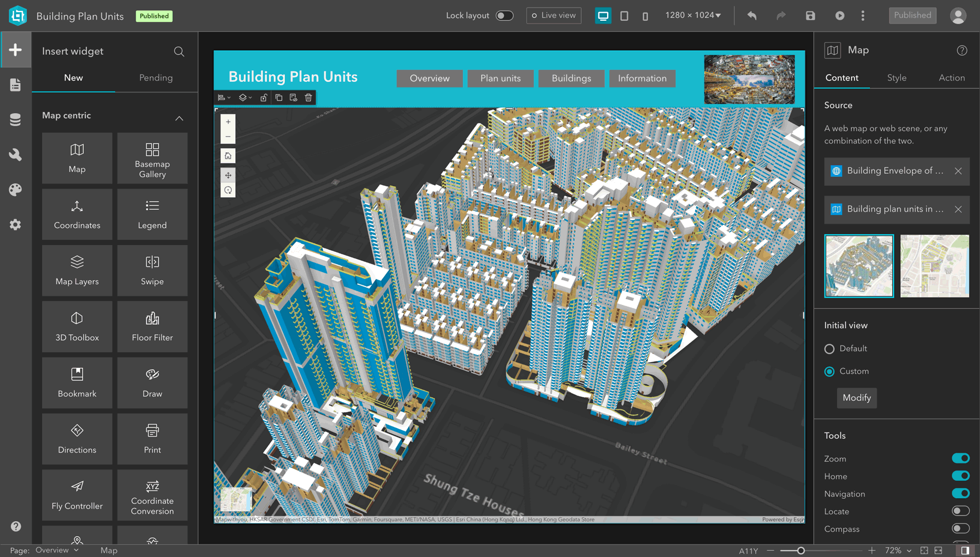
Task: Select the Default initial view radio button
Action: tap(830, 348)
